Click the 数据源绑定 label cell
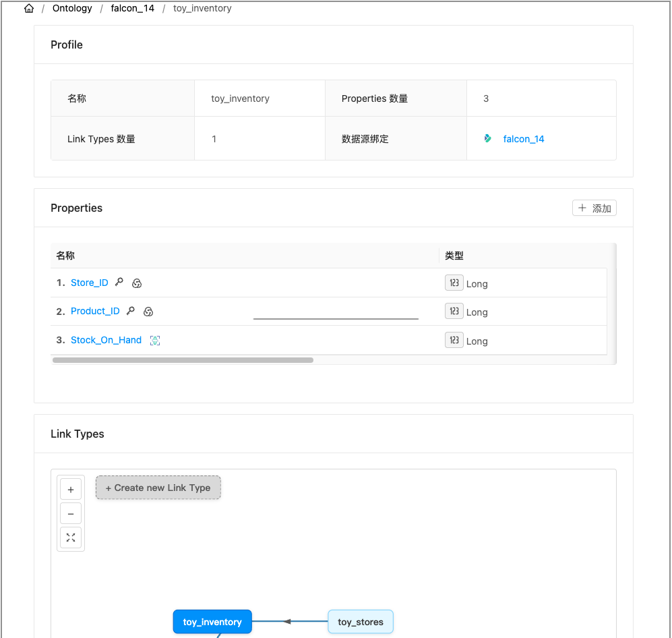This screenshot has height=638, width=672. 396,139
